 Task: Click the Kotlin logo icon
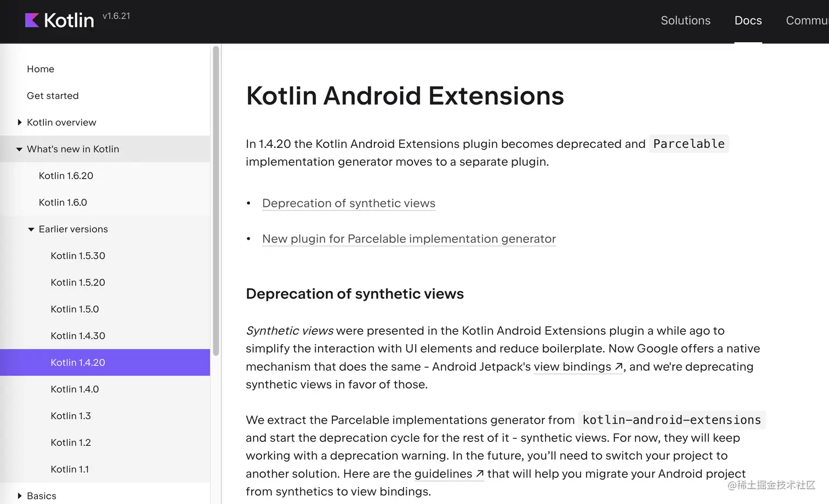pos(32,20)
